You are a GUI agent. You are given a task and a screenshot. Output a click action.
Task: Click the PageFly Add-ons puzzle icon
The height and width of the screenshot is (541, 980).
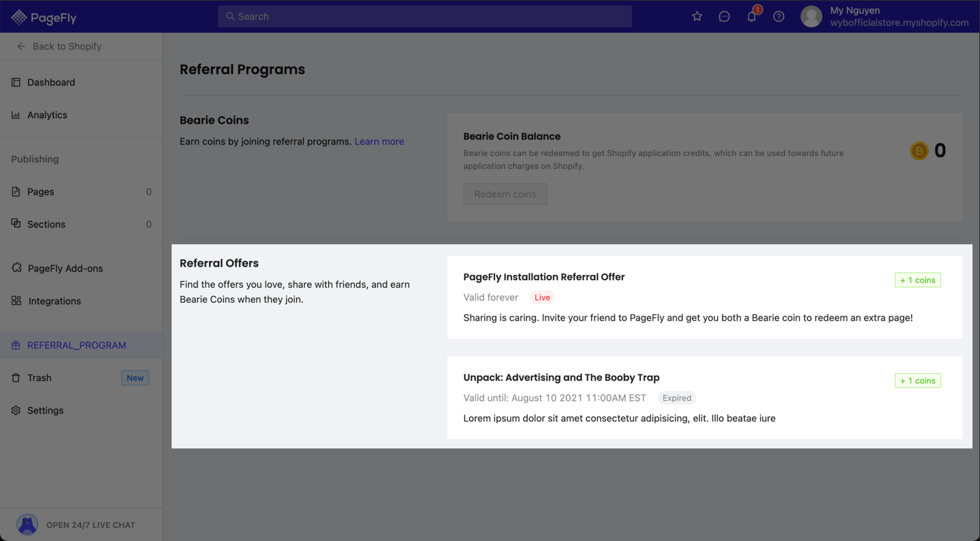16,268
